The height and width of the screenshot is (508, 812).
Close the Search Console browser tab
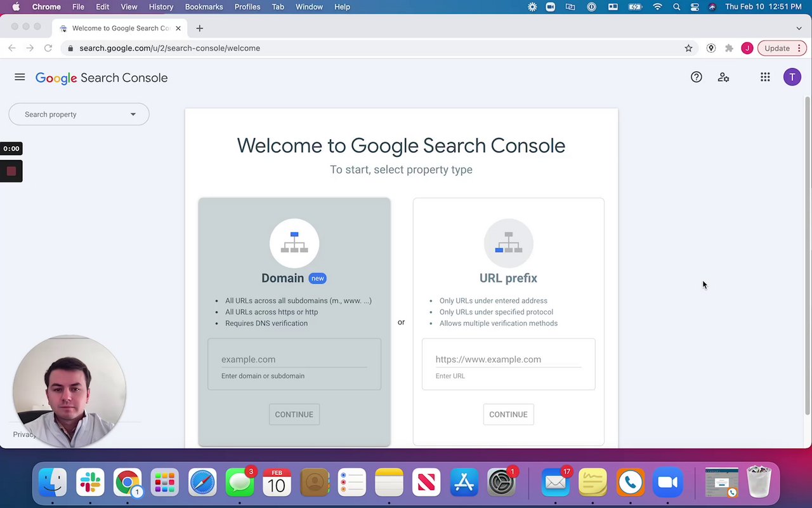[x=178, y=29]
